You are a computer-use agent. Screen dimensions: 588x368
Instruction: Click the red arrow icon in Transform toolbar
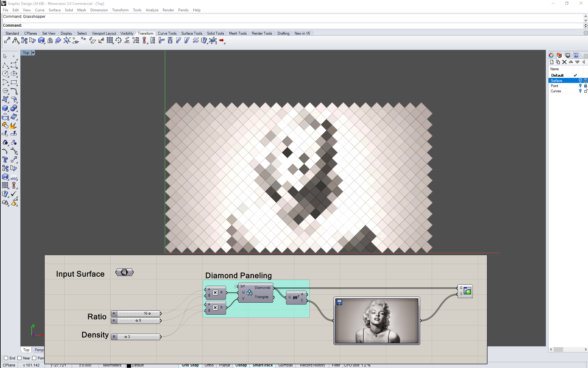[222, 40]
